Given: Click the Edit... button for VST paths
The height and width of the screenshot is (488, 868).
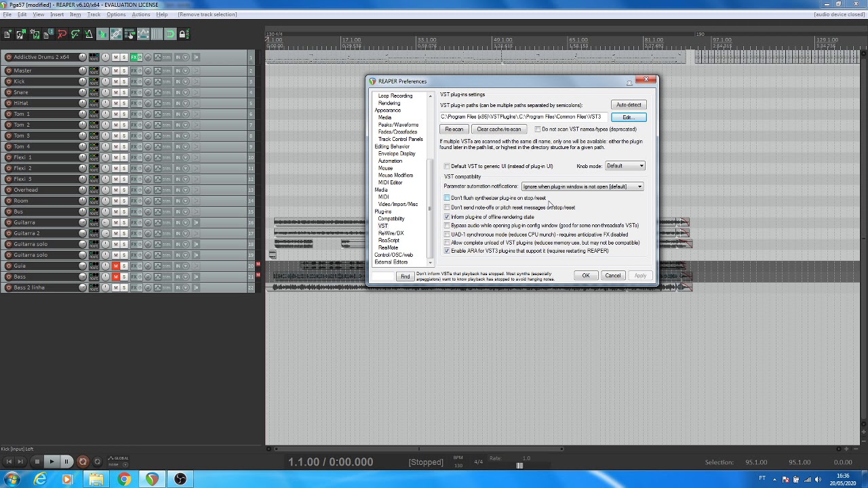Looking at the screenshot, I should tap(629, 117).
